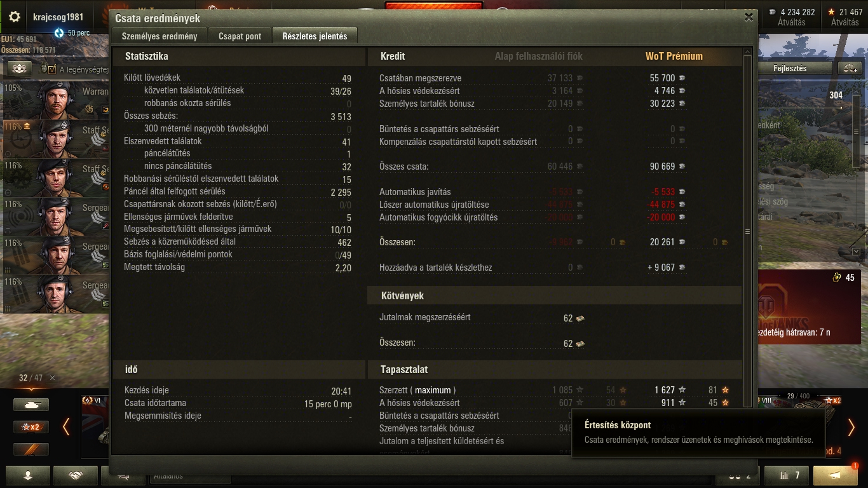Click the add-vehicle icon beside Fejlesztés

pos(850,68)
